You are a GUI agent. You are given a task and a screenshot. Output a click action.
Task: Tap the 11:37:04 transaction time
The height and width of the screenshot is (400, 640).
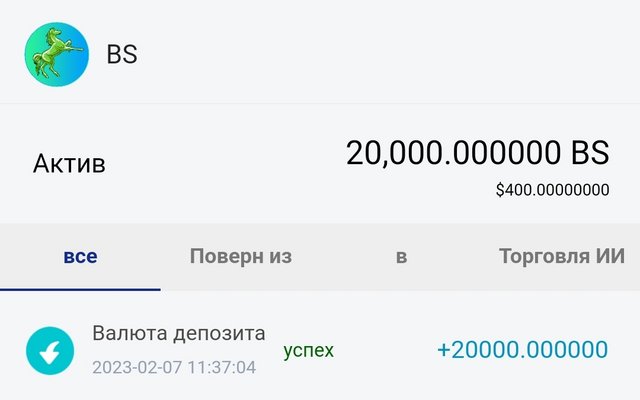pos(222,367)
